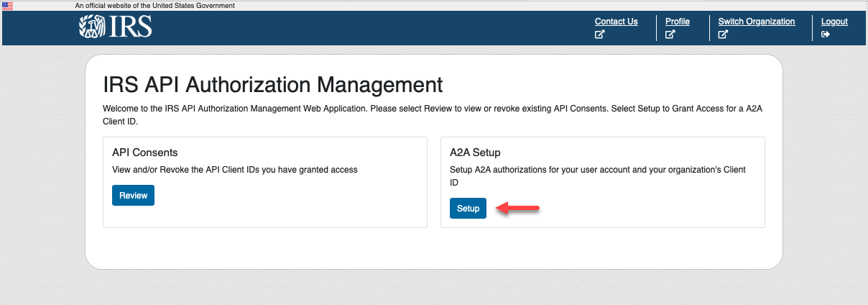Click external-link icon under Contact Us
The height and width of the screenshot is (305, 868).
599,34
